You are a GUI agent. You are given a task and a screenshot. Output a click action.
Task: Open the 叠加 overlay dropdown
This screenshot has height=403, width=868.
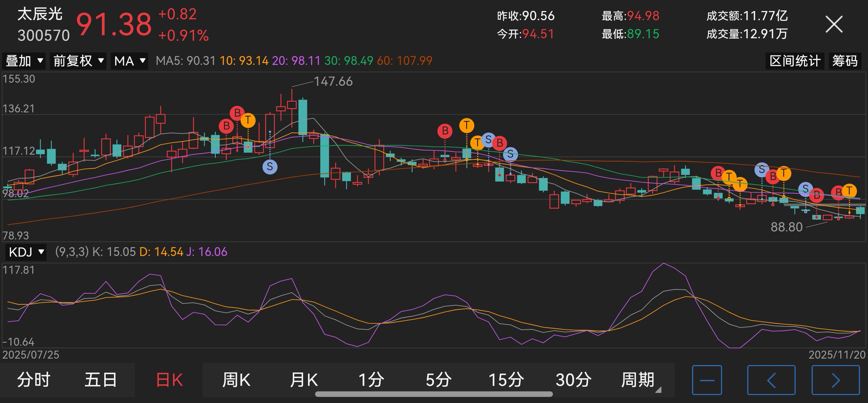pyautogui.click(x=24, y=61)
